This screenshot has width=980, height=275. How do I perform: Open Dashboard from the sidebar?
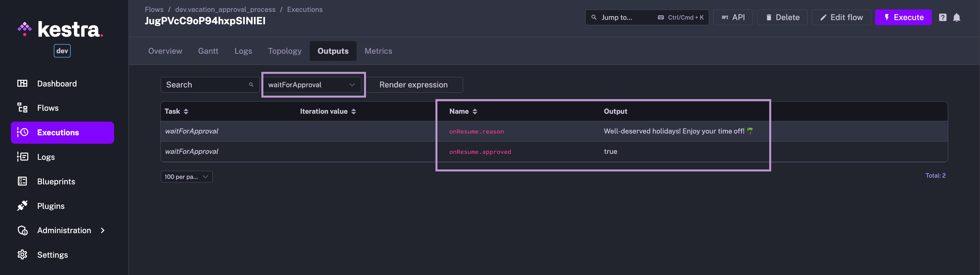pos(57,83)
